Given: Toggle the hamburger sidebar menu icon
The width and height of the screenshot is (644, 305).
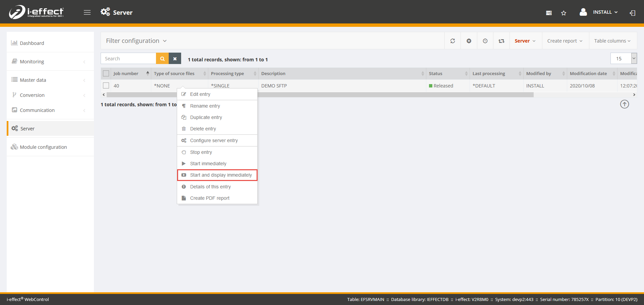Looking at the screenshot, I should tap(87, 12).
